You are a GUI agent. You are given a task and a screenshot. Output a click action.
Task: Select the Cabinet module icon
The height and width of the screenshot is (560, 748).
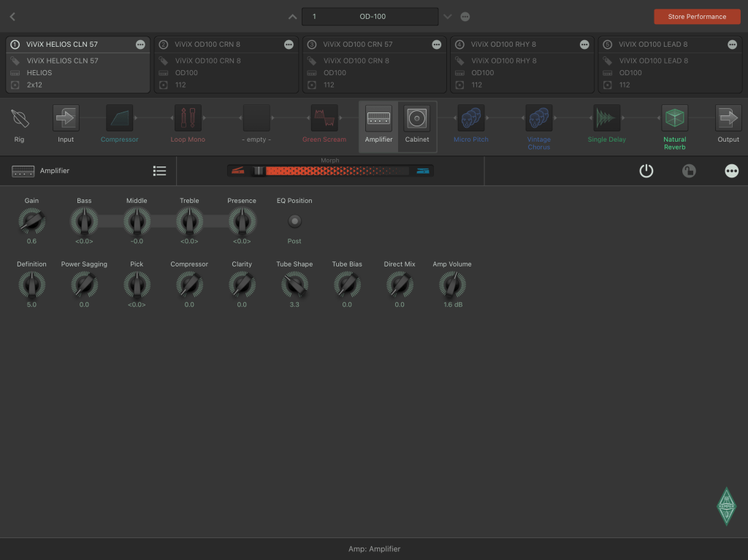pos(417,118)
